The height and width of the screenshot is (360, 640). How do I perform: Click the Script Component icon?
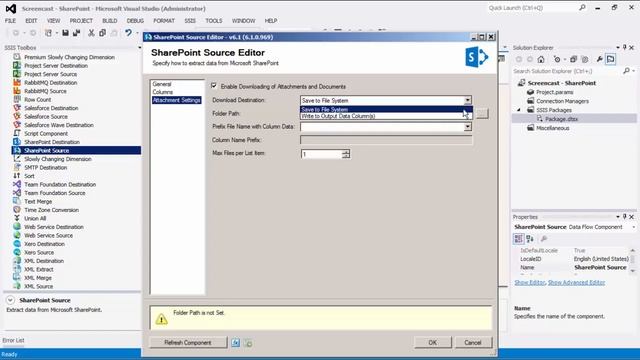tap(17, 133)
